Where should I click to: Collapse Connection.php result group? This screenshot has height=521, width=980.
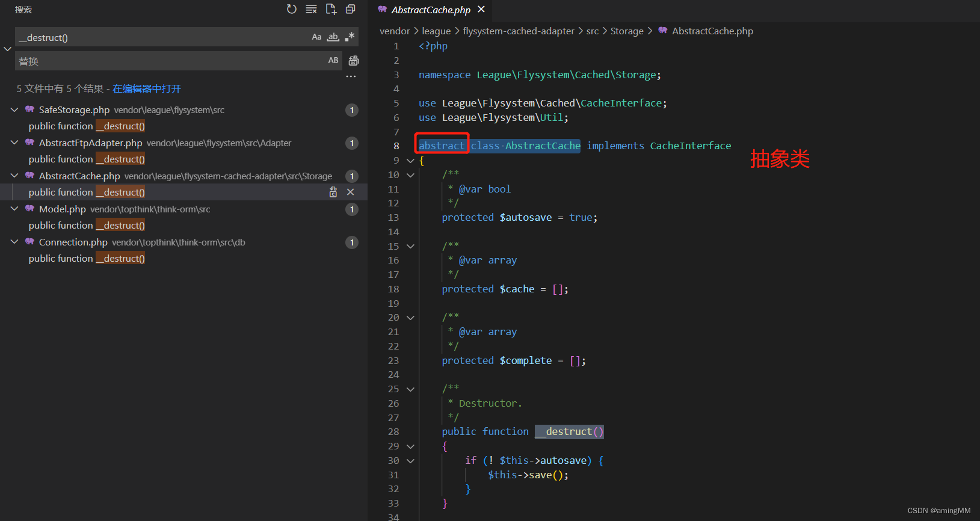coord(14,242)
